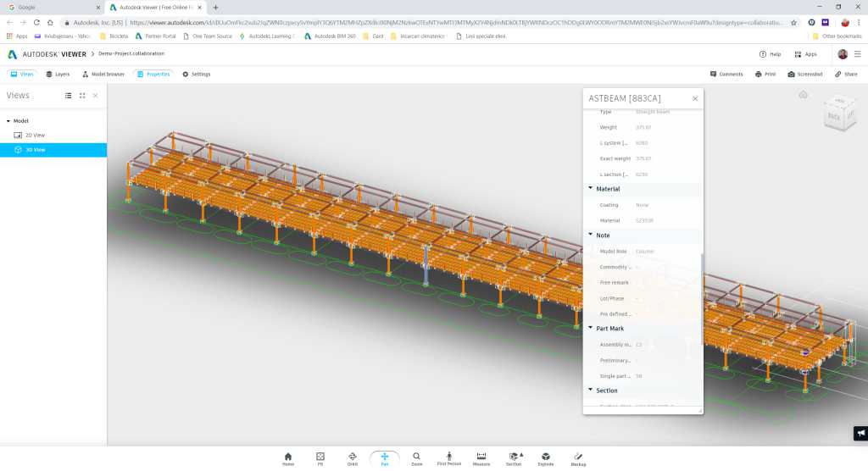
Task: Open the Autodesk BIM 360 bookmark
Action: [330, 36]
